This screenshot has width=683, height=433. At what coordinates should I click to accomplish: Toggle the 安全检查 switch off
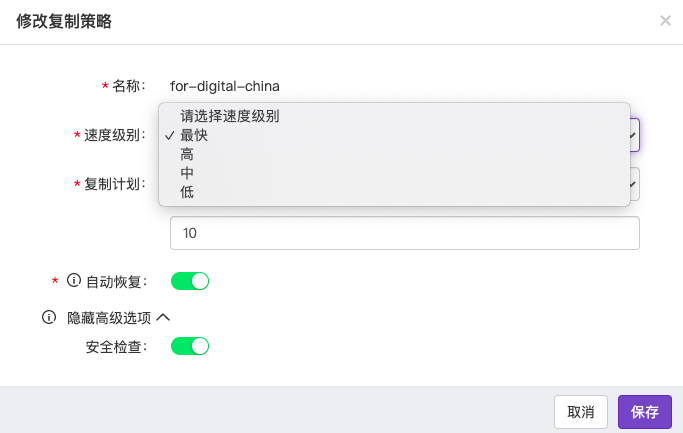point(190,346)
